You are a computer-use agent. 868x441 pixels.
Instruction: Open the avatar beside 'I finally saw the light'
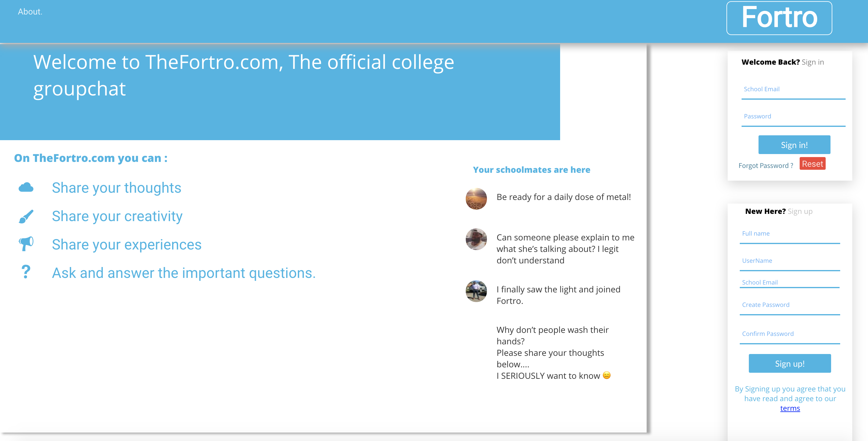pyautogui.click(x=476, y=291)
